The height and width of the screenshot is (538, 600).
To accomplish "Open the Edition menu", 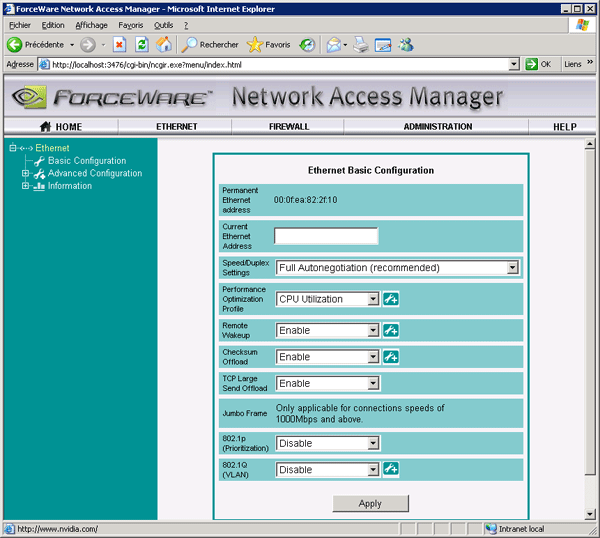I will pos(53,25).
